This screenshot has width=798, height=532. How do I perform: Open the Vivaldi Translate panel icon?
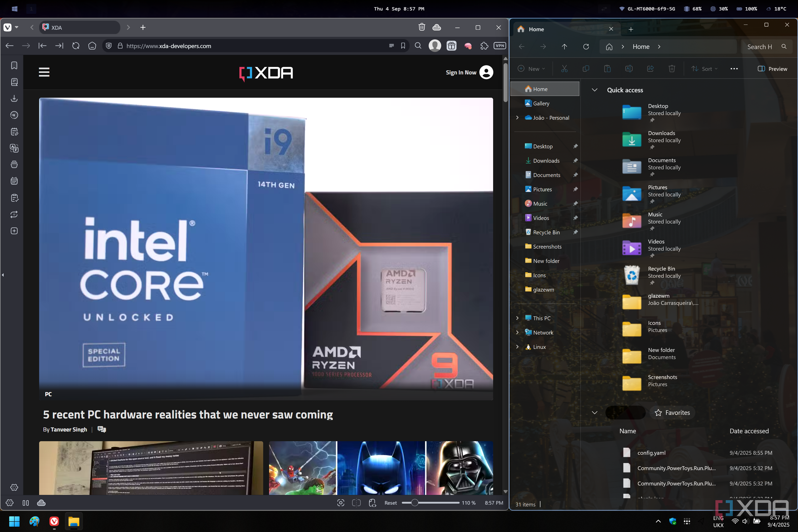click(14, 148)
